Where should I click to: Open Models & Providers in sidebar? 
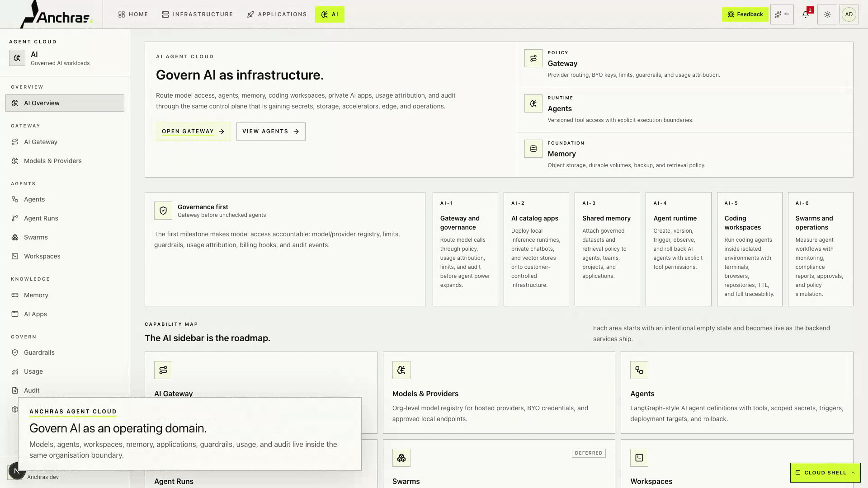point(65,161)
